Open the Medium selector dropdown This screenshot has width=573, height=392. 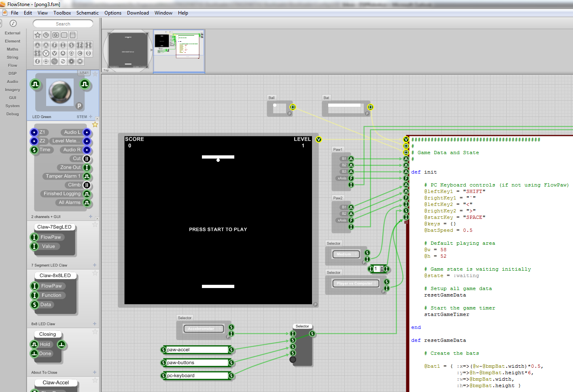pos(347,254)
